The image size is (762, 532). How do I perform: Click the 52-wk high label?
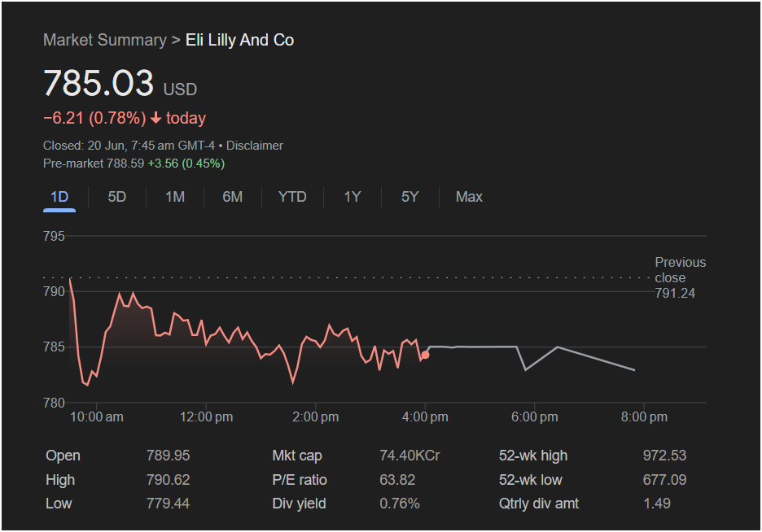pos(533,456)
